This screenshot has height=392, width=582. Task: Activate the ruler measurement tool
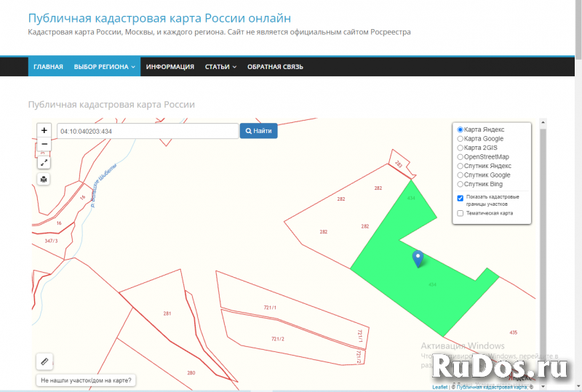(44, 361)
